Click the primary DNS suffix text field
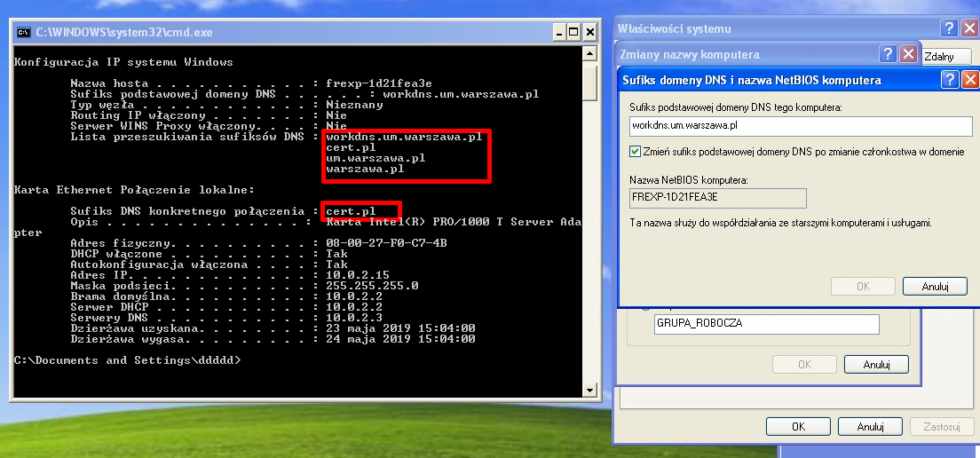 (801, 126)
